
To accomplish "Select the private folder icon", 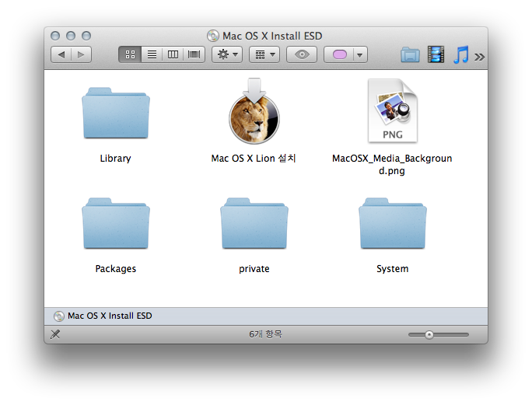I will pos(254,224).
